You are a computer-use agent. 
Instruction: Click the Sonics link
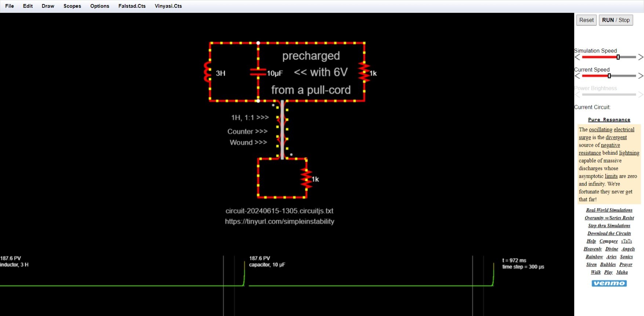click(626, 257)
